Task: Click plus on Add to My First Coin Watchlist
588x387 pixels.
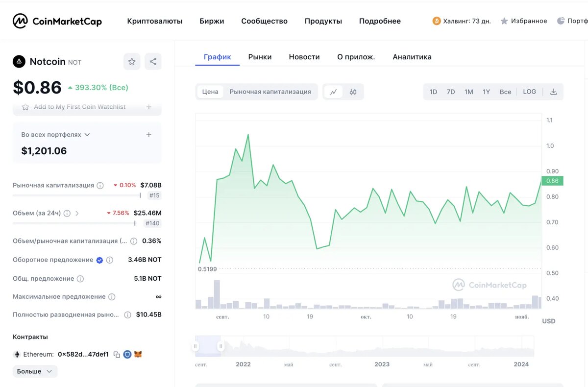Action: coord(149,107)
